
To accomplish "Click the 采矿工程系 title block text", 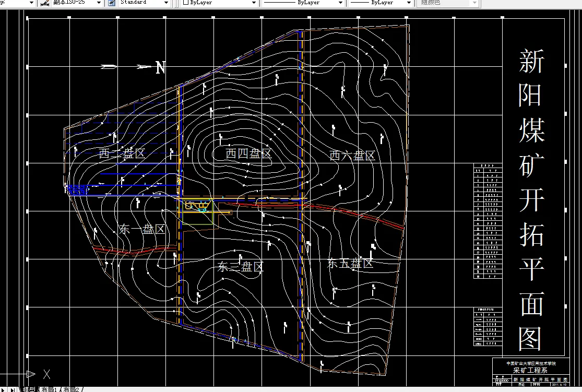I will point(530,370).
